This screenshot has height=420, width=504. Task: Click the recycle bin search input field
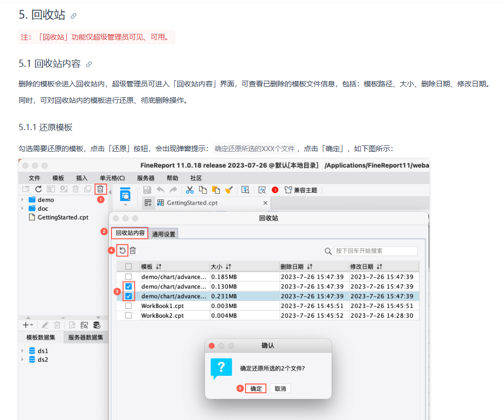pyautogui.click(x=376, y=251)
